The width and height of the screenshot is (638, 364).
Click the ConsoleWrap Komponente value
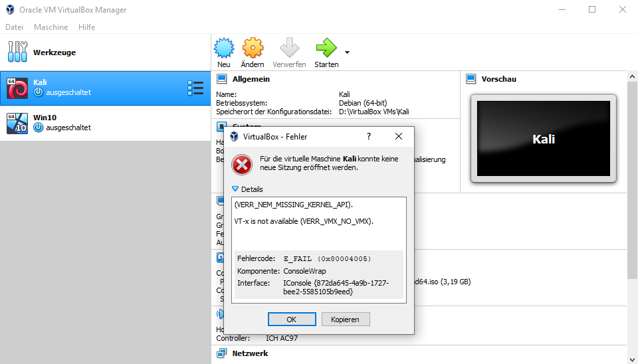[x=304, y=271]
